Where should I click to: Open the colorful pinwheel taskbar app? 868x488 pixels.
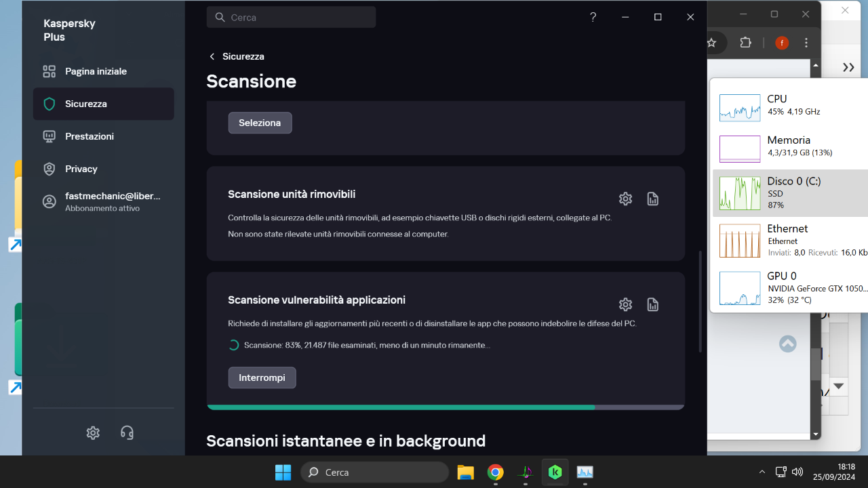pos(526,472)
